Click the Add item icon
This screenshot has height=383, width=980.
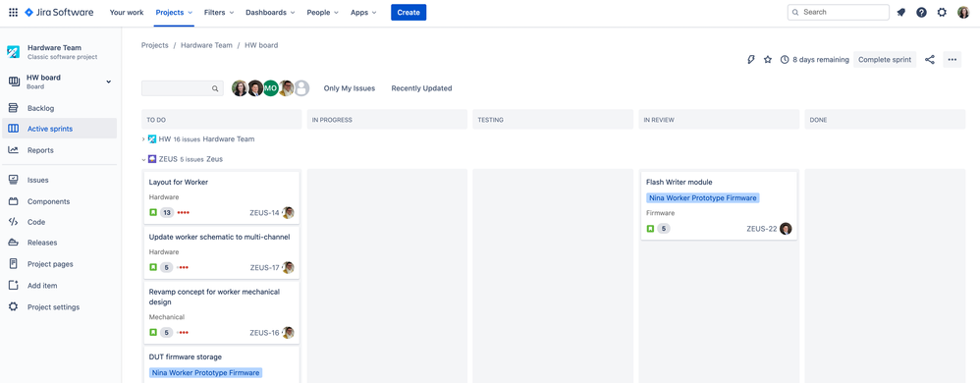(13, 286)
